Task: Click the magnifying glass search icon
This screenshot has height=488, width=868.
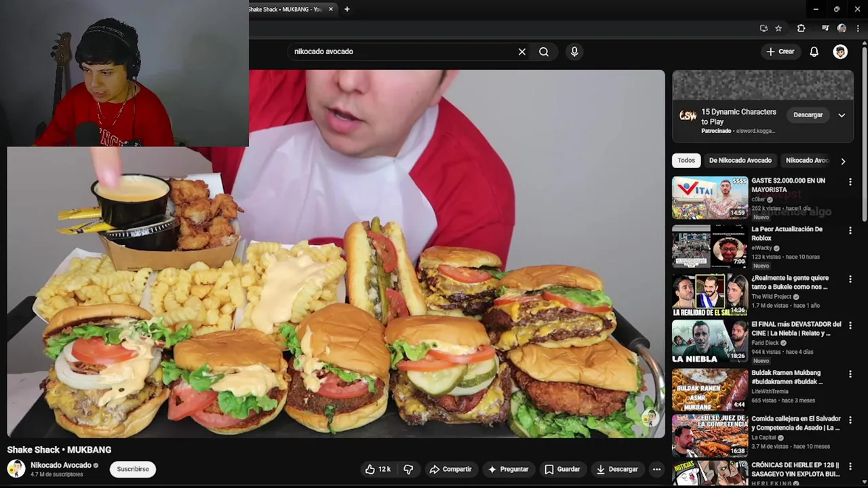Action: click(x=544, y=52)
